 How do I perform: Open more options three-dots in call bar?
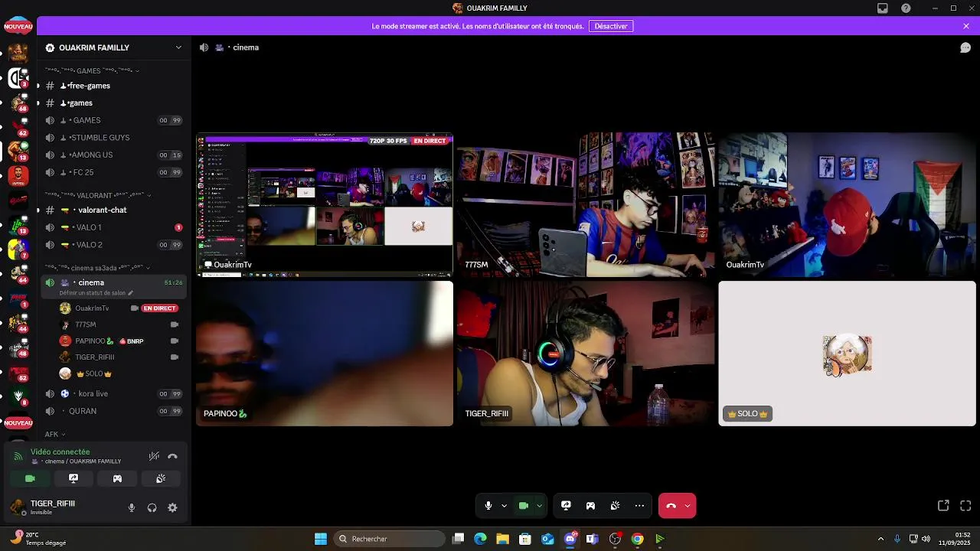[x=639, y=506]
